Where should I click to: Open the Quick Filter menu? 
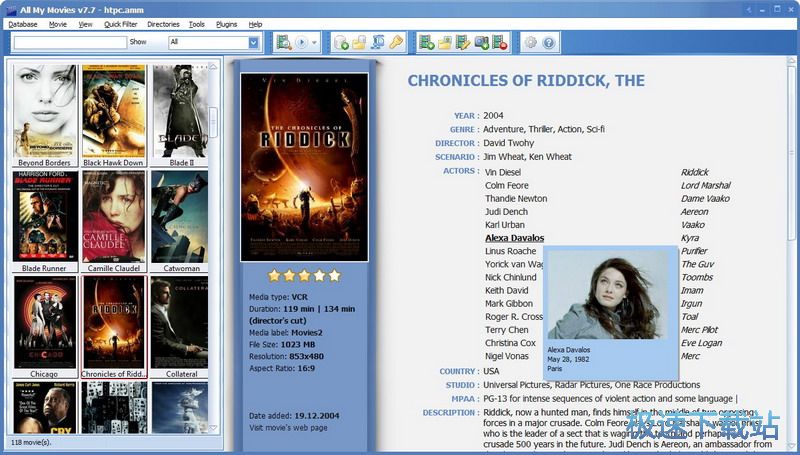pyautogui.click(x=119, y=23)
